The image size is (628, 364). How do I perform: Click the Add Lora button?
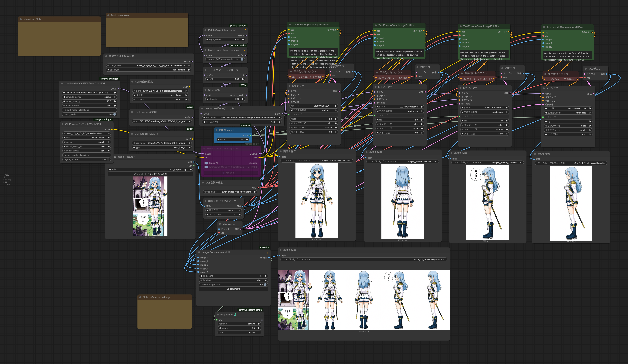(230, 173)
